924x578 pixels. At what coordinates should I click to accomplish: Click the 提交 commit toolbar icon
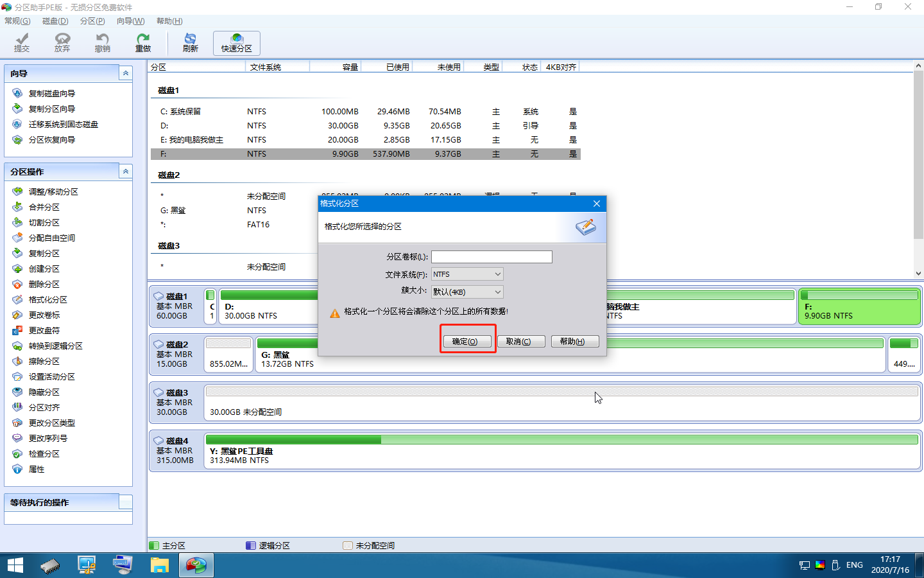pyautogui.click(x=22, y=43)
